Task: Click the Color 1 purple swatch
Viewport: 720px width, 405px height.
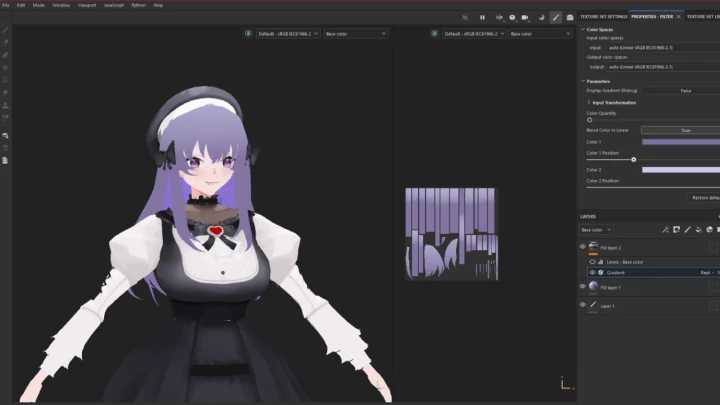Action: pyautogui.click(x=681, y=142)
